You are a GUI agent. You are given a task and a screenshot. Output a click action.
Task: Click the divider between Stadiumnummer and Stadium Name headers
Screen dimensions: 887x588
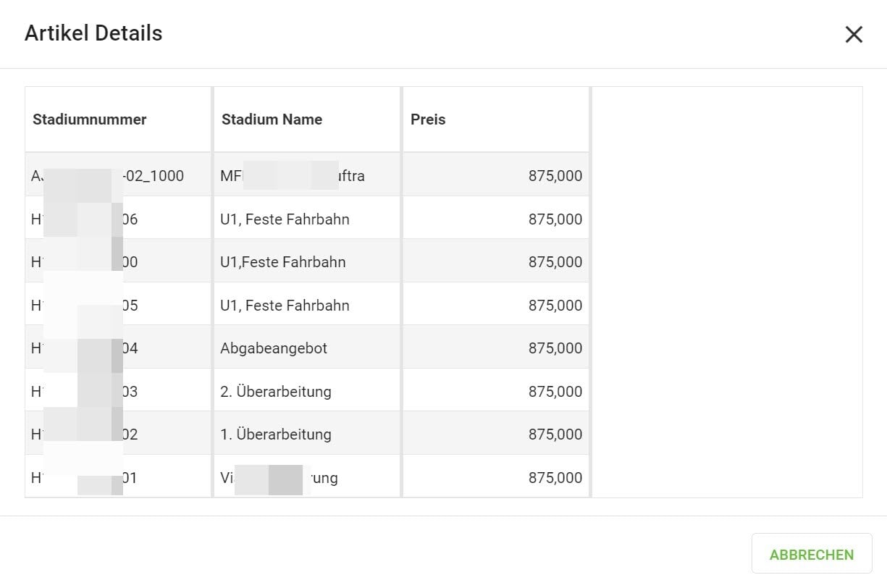(x=212, y=120)
